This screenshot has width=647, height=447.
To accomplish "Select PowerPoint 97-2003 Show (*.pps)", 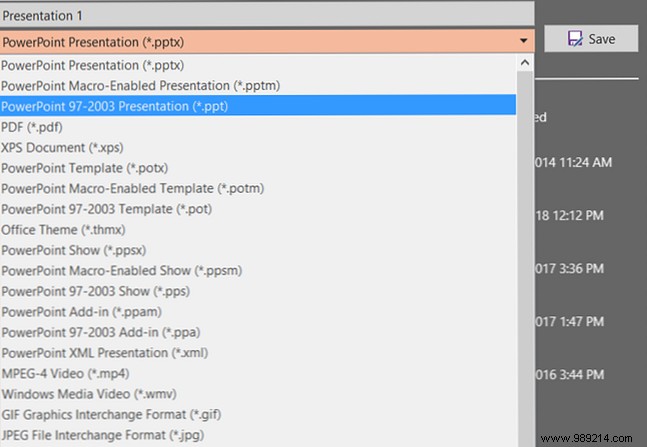I will (x=258, y=291).
